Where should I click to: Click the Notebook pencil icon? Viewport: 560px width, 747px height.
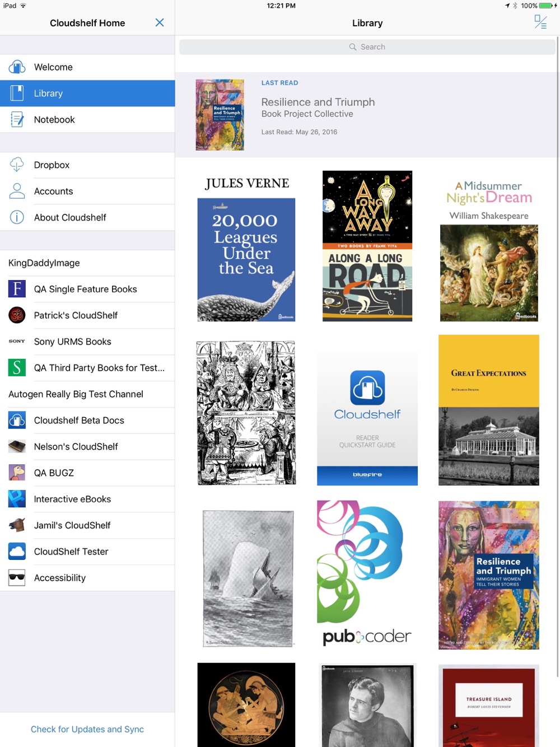pos(17,119)
